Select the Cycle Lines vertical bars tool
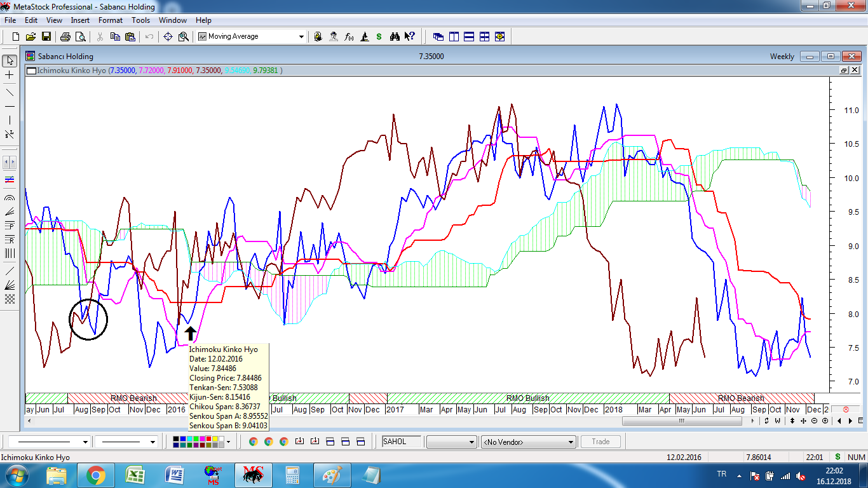This screenshot has width=868, height=488. [10, 254]
